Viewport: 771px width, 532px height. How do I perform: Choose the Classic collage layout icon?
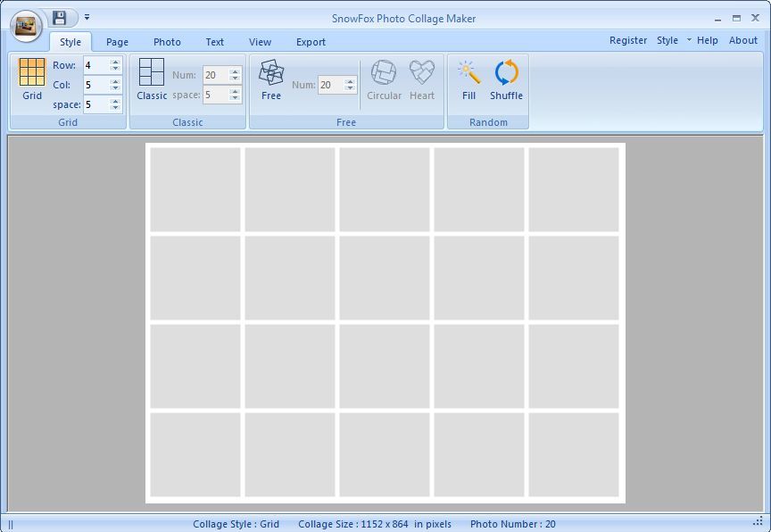152,72
